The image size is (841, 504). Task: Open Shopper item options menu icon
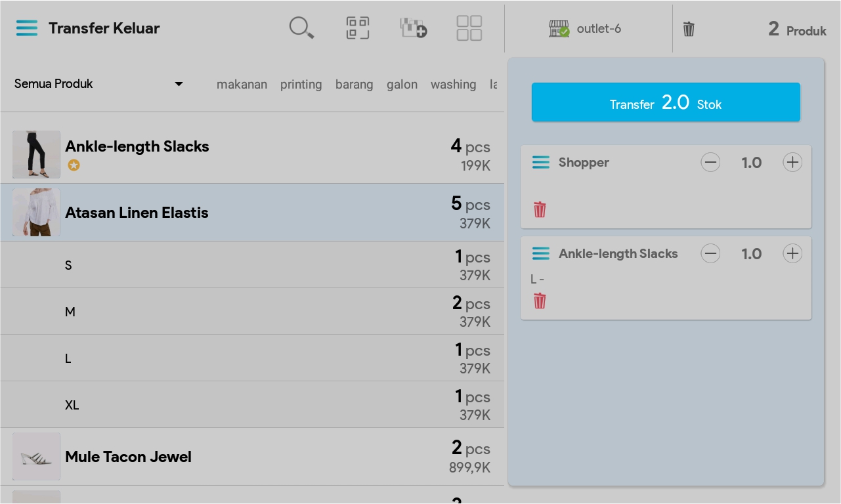coord(541,163)
